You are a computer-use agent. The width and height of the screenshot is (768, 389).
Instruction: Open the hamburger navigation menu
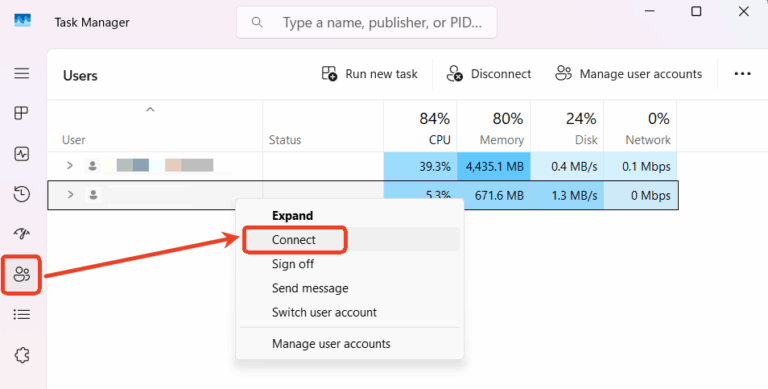22,73
